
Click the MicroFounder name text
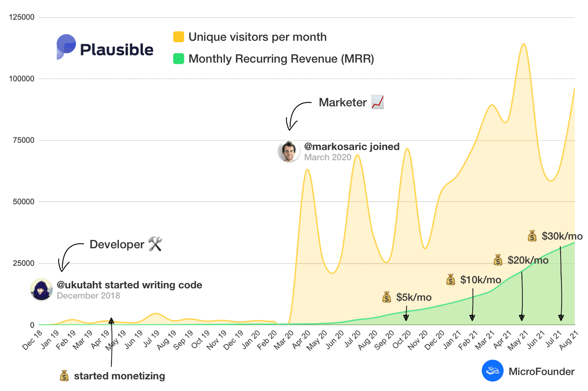coord(541,372)
